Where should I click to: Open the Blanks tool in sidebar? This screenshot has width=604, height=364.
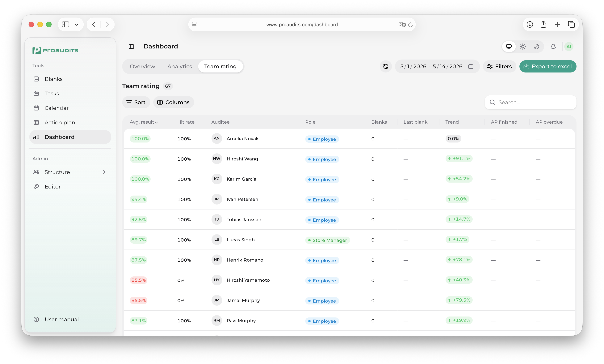(x=70, y=79)
